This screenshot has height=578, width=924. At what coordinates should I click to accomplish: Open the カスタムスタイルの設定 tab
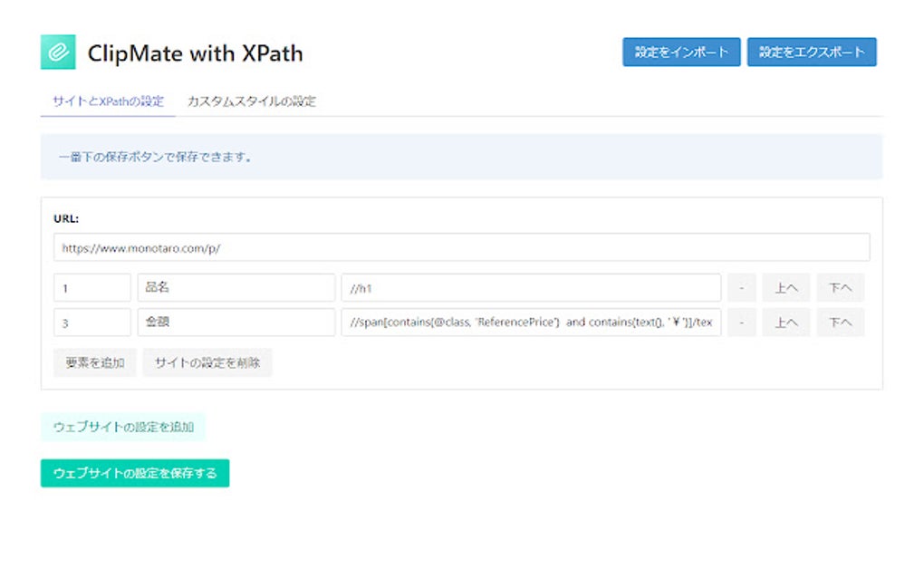(251, 101)
